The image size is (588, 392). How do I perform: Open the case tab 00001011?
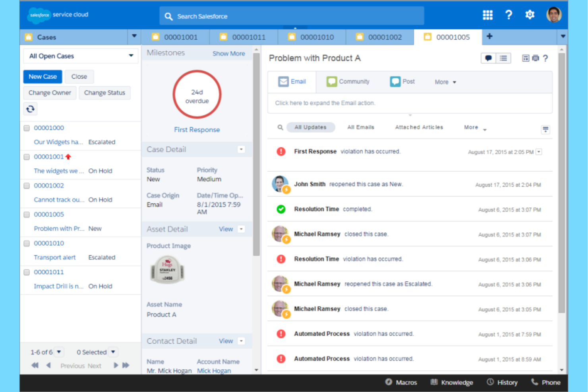pos(249,37)
